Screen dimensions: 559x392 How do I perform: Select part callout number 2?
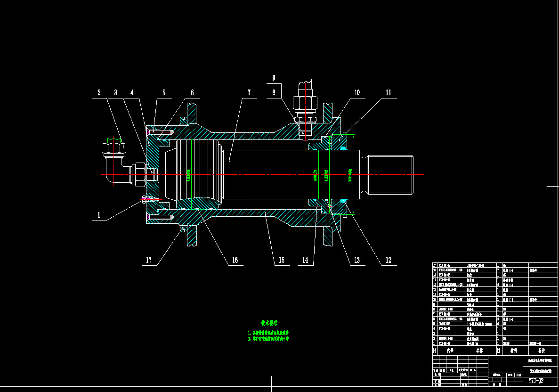99,92
